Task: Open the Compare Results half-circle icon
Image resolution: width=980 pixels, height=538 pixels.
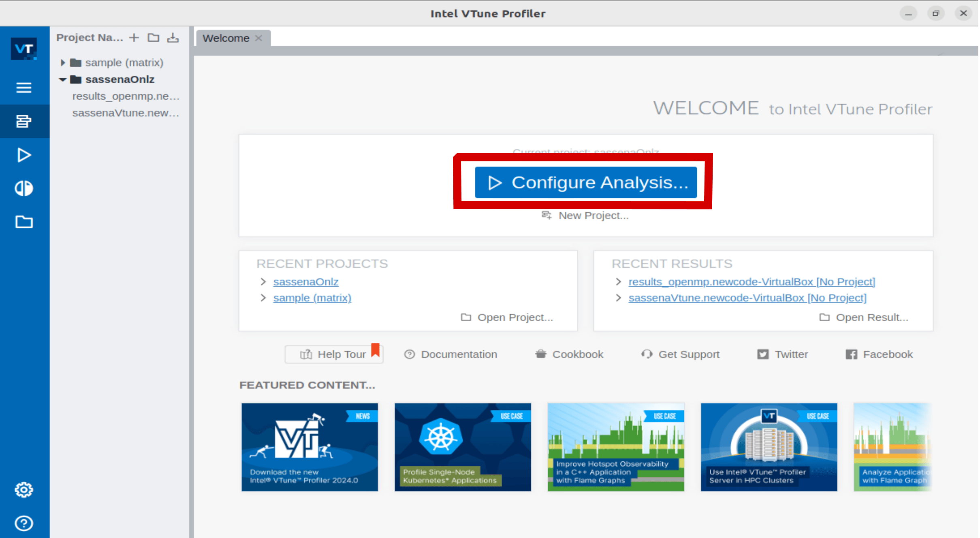Action: [24, 189]
